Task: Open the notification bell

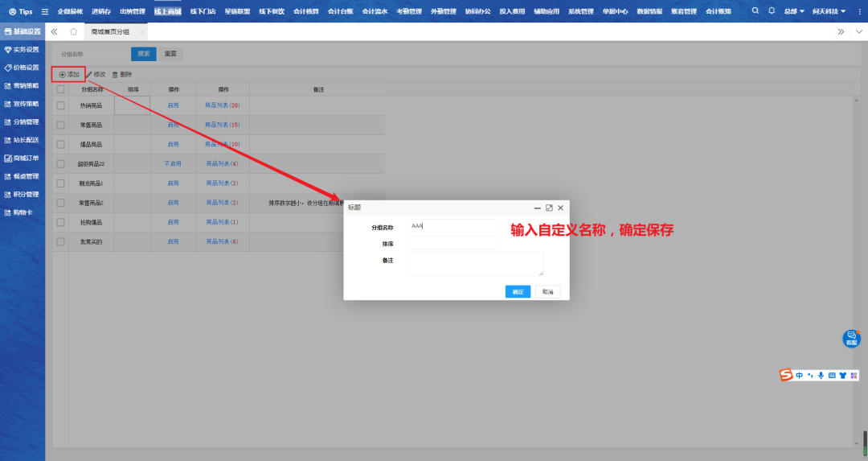Action: click(x=772, y=11)
